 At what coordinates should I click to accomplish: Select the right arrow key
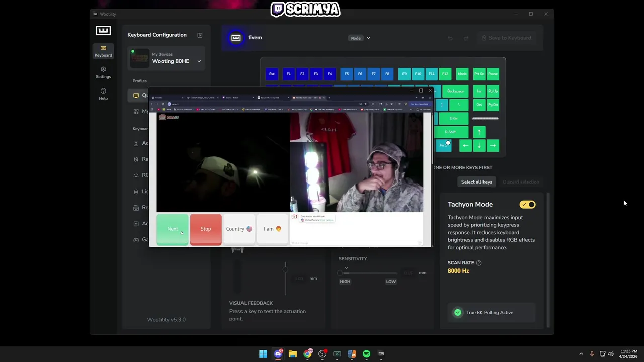click(x=493, y=145)
